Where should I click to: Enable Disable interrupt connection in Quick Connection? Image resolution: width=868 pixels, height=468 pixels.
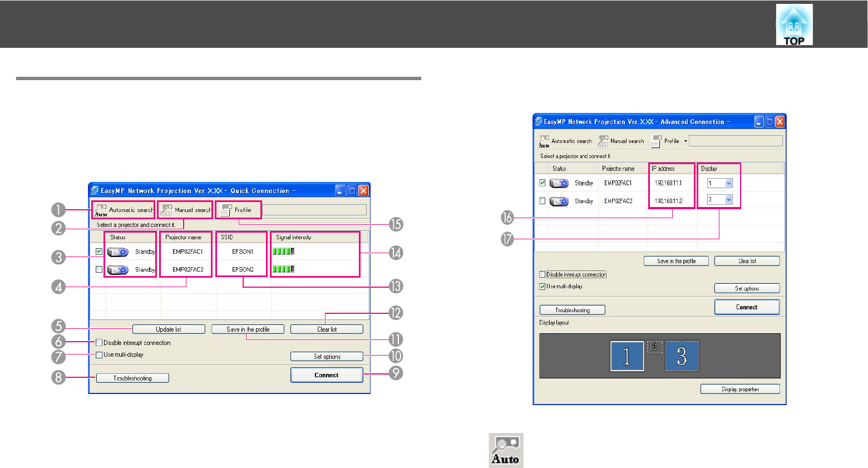(99, 343)
